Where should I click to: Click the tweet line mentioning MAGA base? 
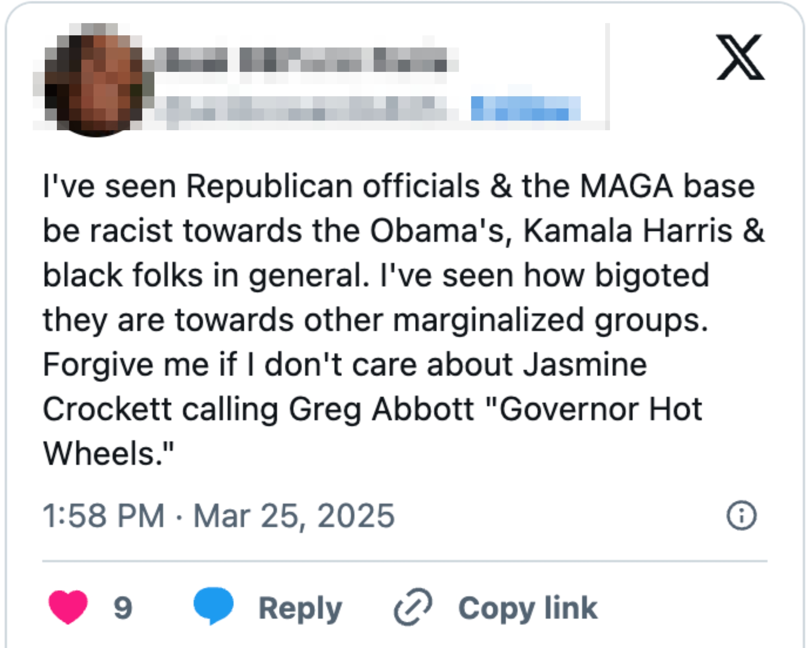pyautogui.click(x=399, y=186)
